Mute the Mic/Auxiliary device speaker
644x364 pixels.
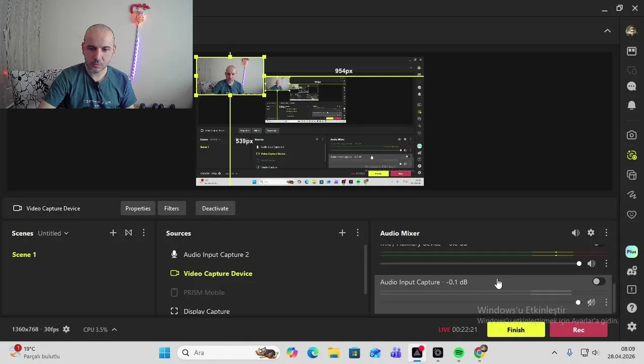click(x=591, y=263)
